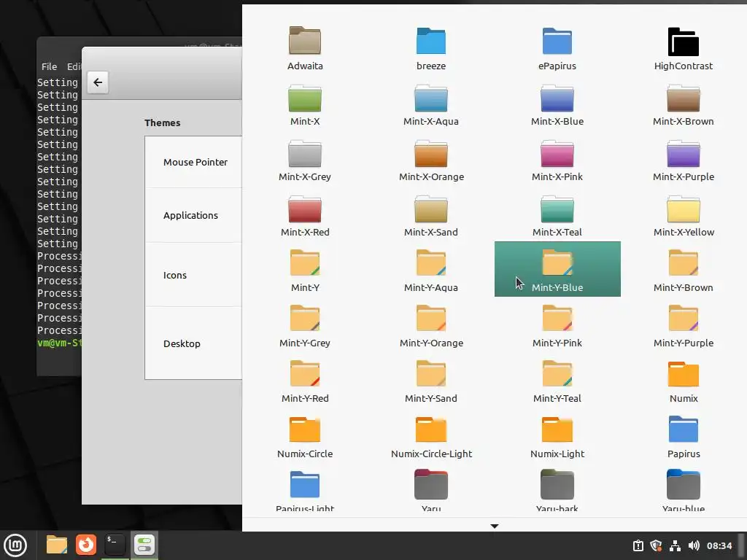Launch the file manager from the panel

click(57, 545)
